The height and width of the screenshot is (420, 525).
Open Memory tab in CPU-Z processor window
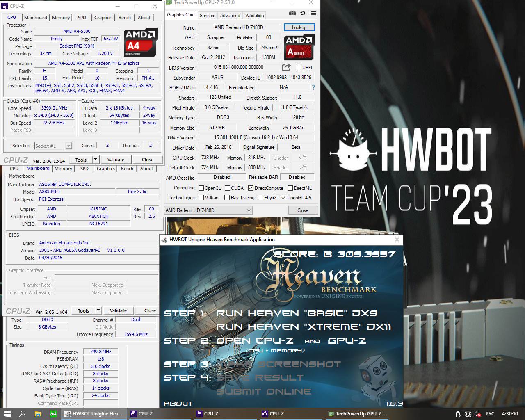pos(61,18)
